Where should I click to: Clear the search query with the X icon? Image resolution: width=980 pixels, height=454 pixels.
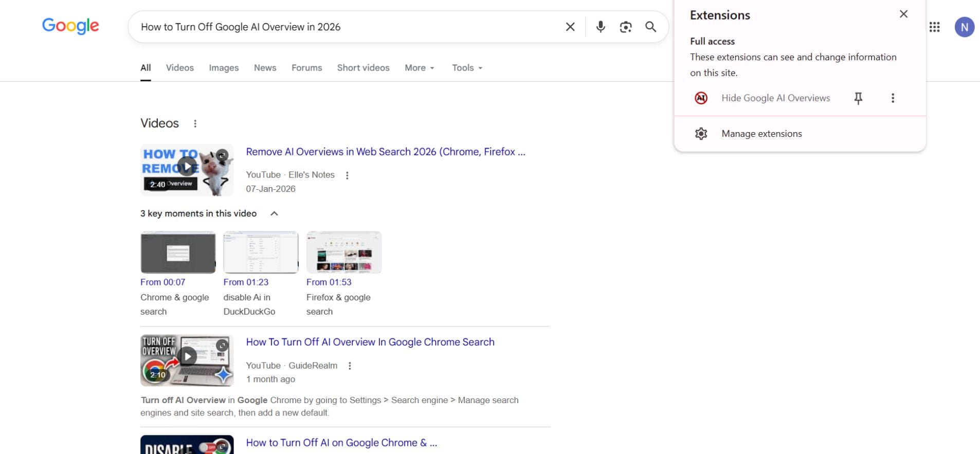click(x=570, y=27)
